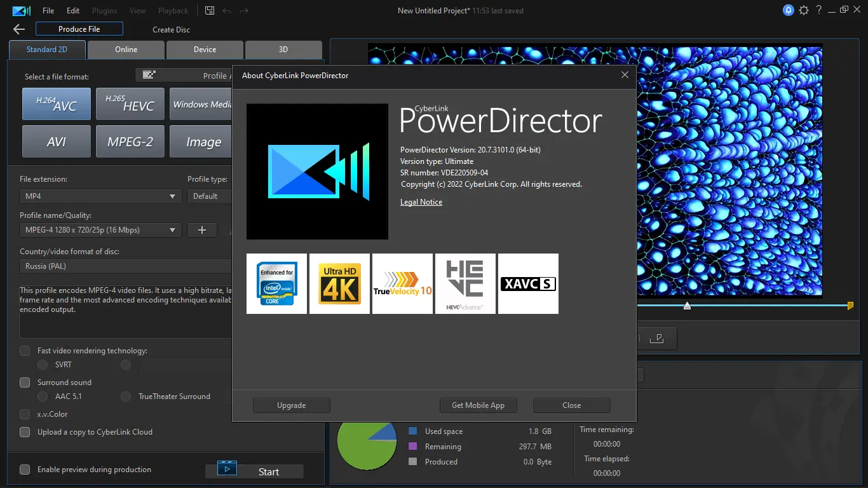Click the redo arrow in the top toolbar
The height and width of the screenshot is (488, 868).
coord(245,11)
